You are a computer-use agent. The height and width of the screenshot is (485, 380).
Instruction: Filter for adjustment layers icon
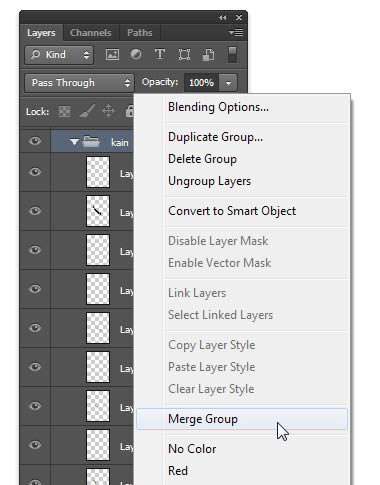(x=136, y=54)
